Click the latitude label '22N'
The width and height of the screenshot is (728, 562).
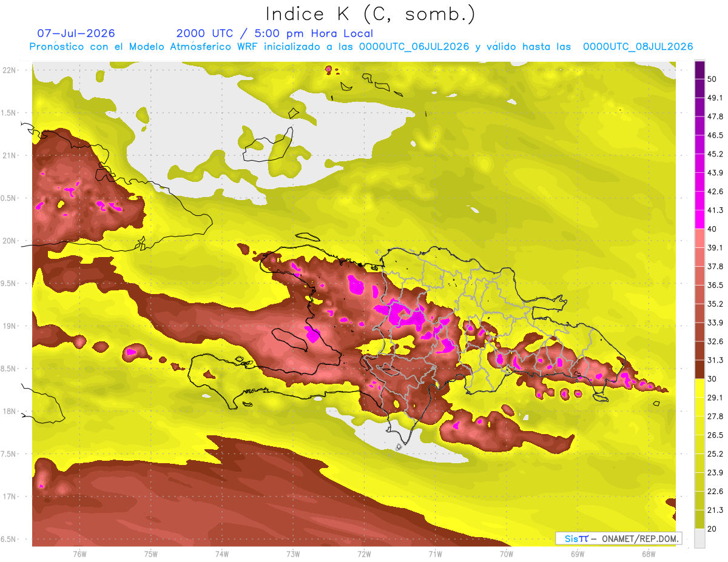[x=8, y=70]
